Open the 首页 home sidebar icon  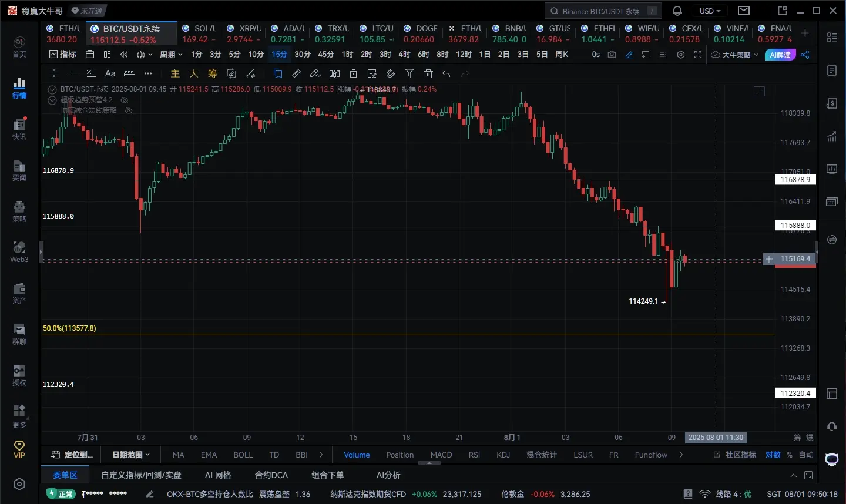[x=19, y=47]
